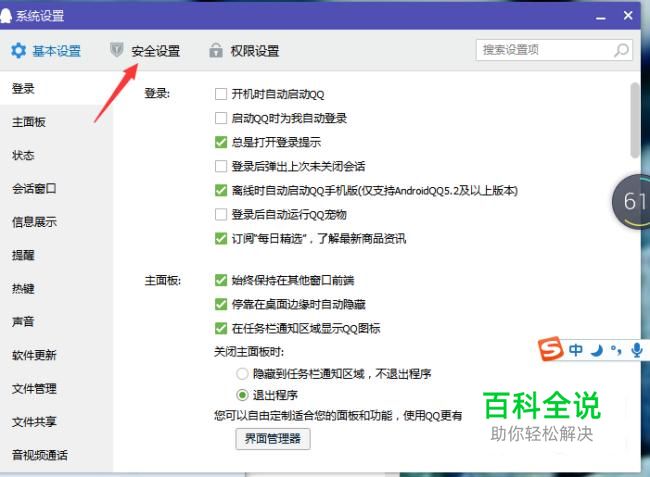
Task: Select 提醒 in the sidebar
Action: [x=56, y=255]
